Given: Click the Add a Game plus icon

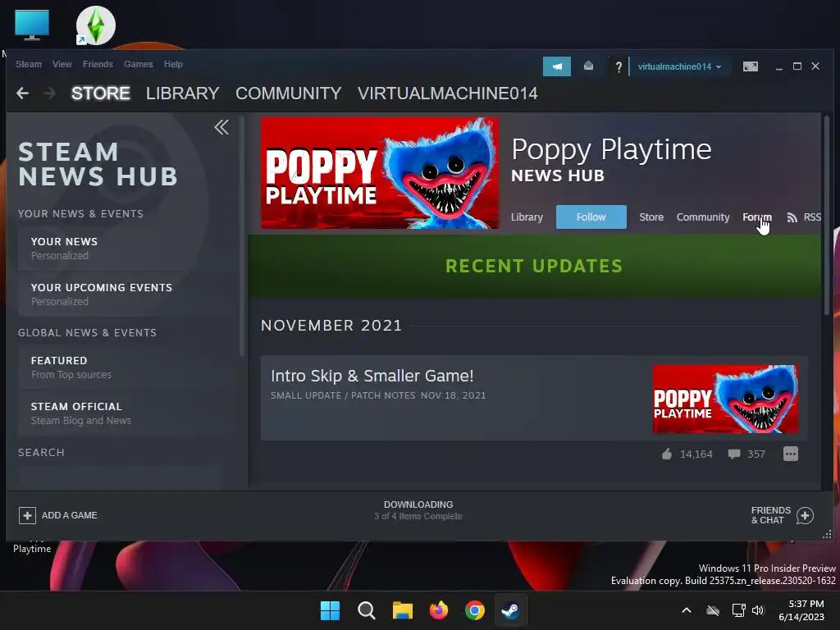Looking at the screenshot, I should [x=27, y=515].
